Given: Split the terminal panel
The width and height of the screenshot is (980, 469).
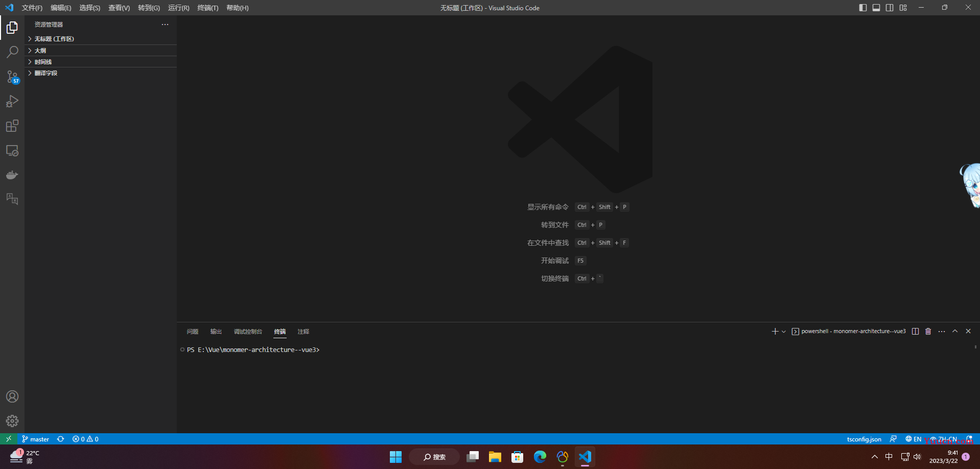Looking at the screenshot, I should click(915, 332).
